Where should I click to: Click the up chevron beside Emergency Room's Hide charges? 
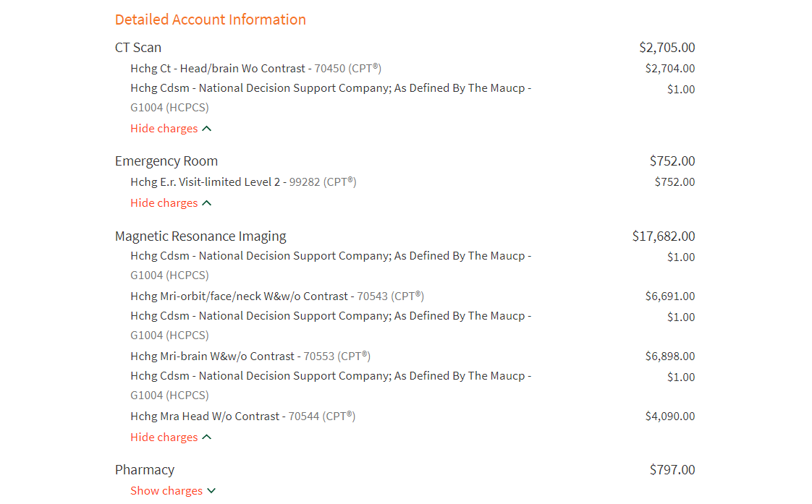tap(207, 203)
